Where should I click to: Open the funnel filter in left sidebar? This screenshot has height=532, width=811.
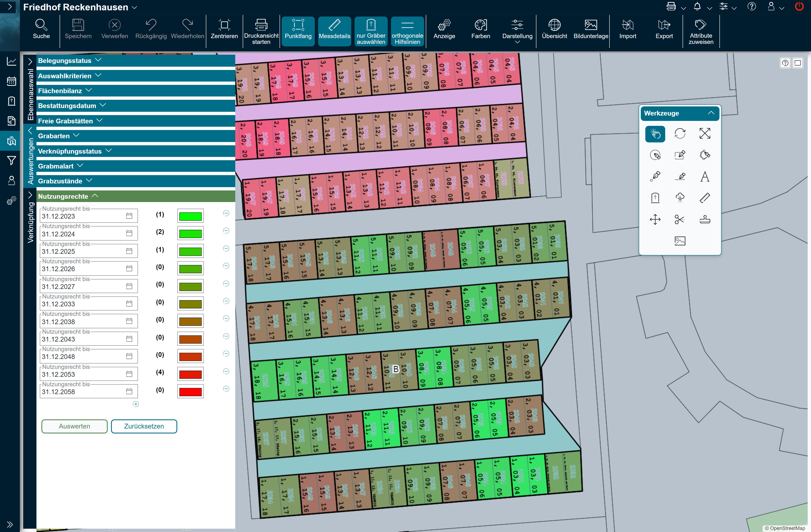click(12, 160)
